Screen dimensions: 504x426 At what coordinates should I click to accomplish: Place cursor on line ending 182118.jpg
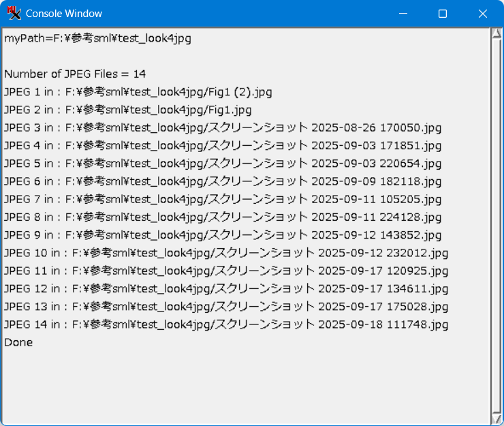223,181
